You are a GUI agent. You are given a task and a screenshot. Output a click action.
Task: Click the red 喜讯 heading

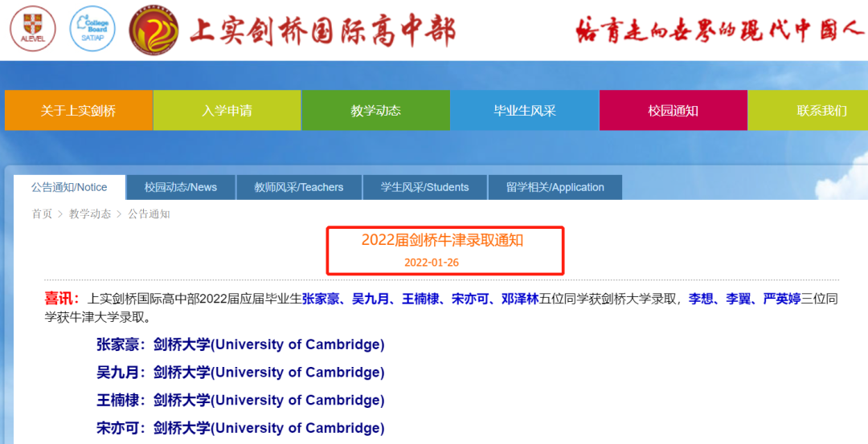coord(63,299)
